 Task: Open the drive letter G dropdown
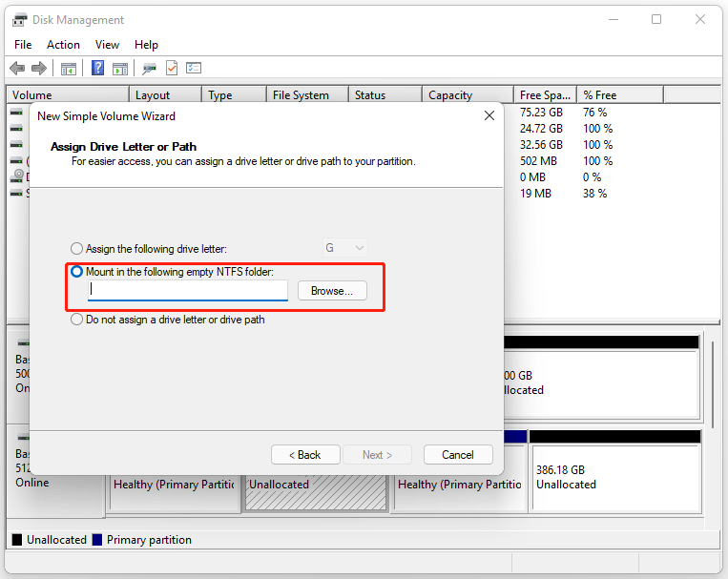(345, 248)
